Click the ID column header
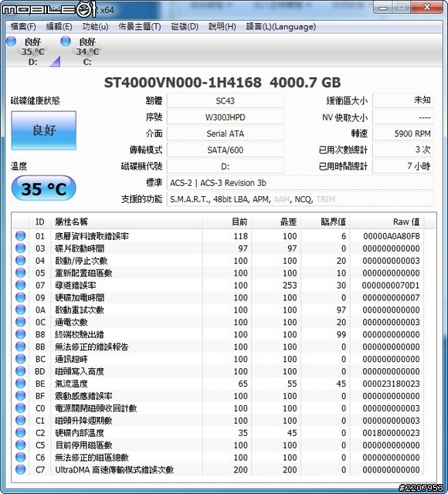The image size is (448, 494). pyautogui.click(x=39, y=222)
